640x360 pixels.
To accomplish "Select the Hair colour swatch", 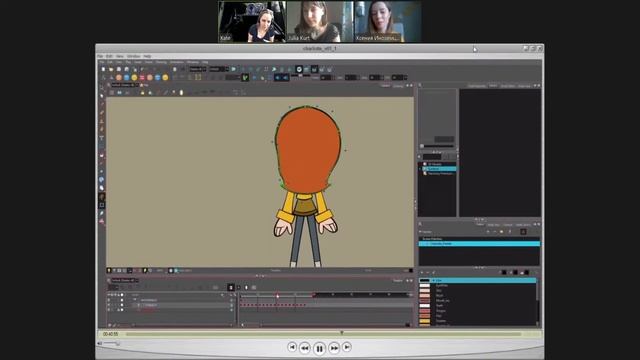I will point(425,316).
